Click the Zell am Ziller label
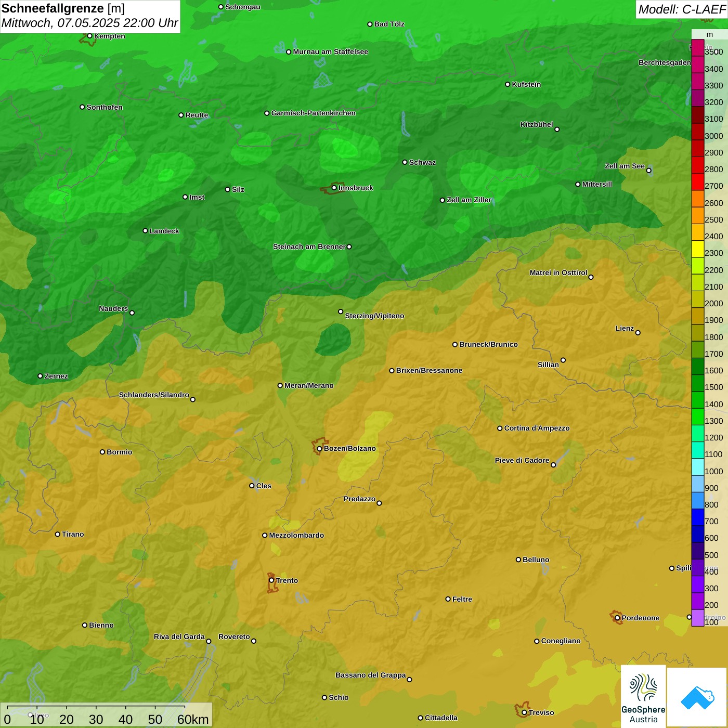 point(469,200)
